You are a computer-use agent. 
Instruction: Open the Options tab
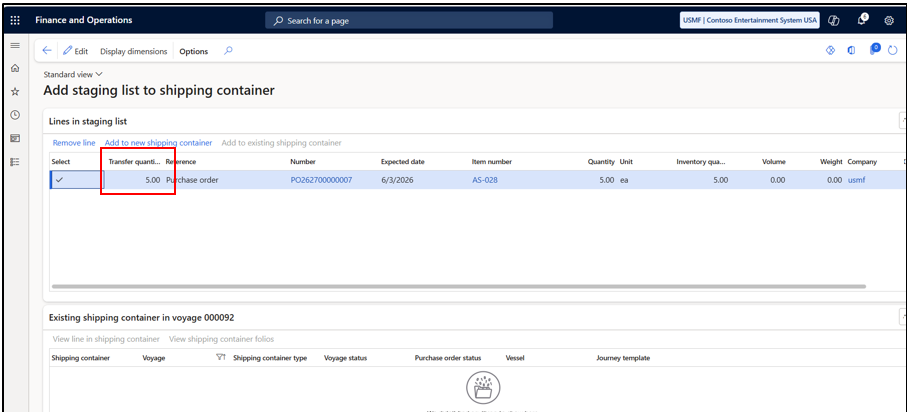point(193,51)
